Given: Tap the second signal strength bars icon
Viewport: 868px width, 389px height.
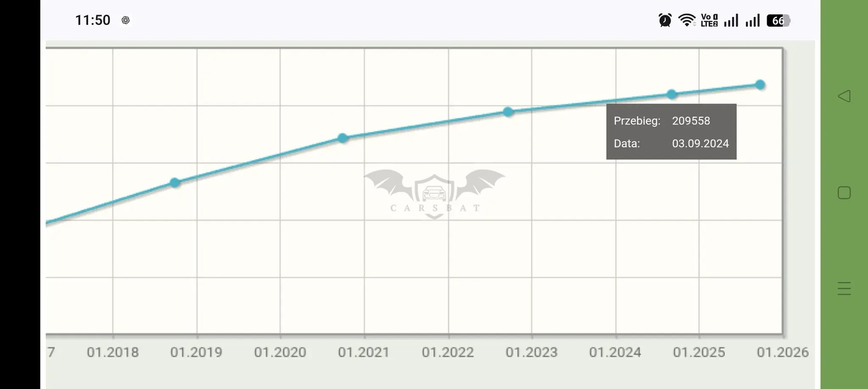Looking at the screenshot, I should pyautogui.click(x=753, y=20).
